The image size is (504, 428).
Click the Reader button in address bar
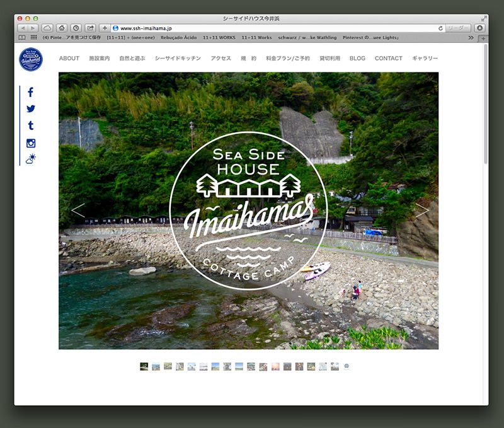459,28
